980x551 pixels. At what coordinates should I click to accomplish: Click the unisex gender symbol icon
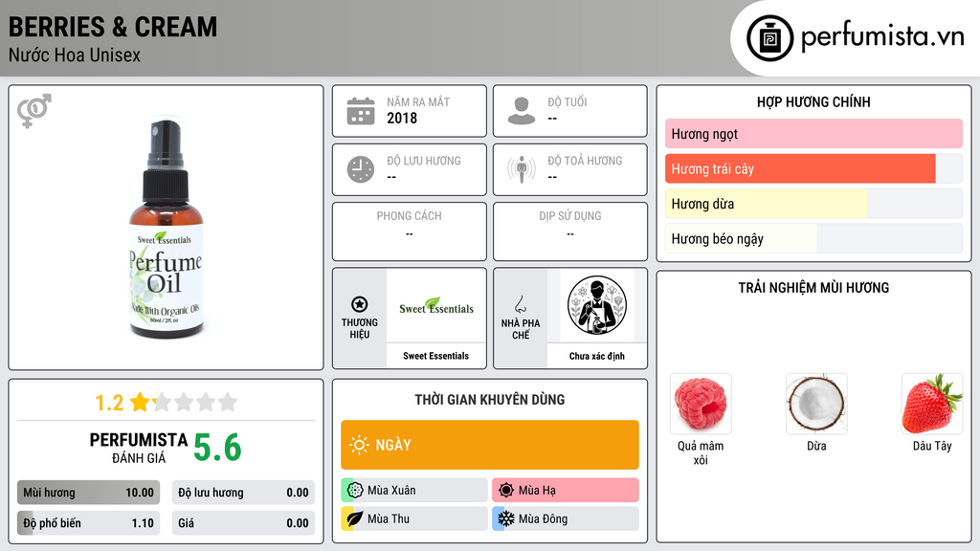click(33, 111)
